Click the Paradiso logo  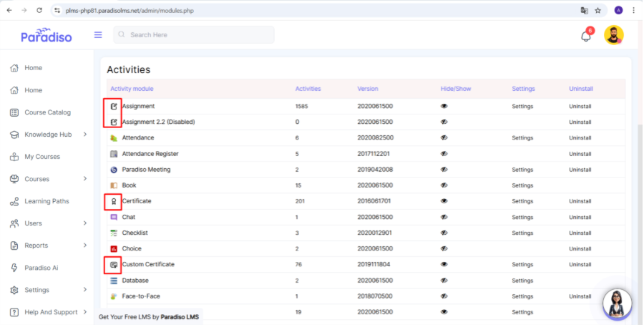pyautogui.click(x=46, y=35)
